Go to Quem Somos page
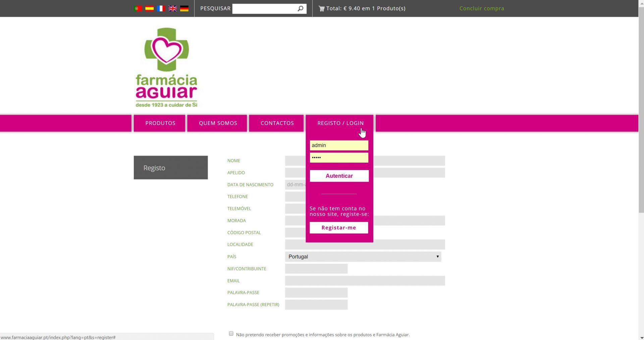The image size is (644, 340). (x=218, y=123)
